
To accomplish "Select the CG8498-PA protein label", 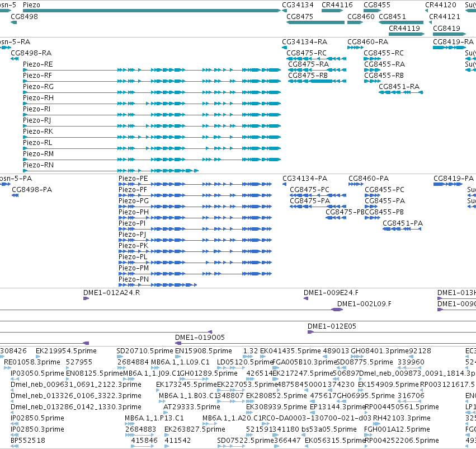I will 32,190.
